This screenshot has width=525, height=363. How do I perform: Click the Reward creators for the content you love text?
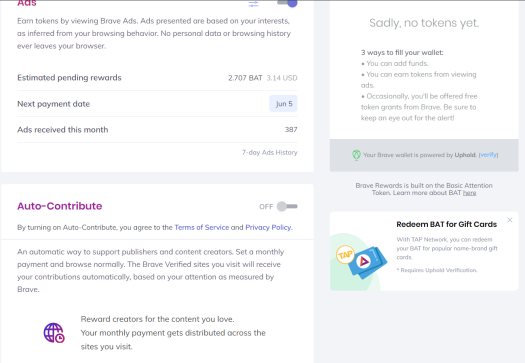tap(157, 319)
